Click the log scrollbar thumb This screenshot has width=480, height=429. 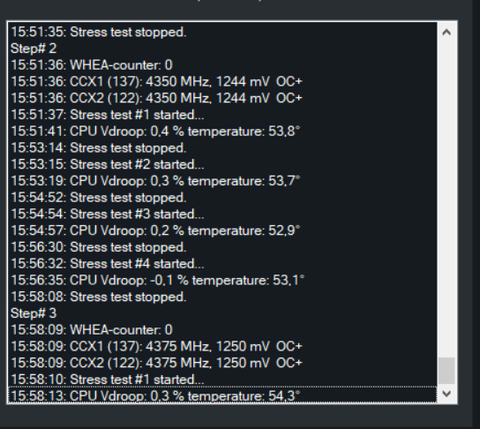point(446,371)
